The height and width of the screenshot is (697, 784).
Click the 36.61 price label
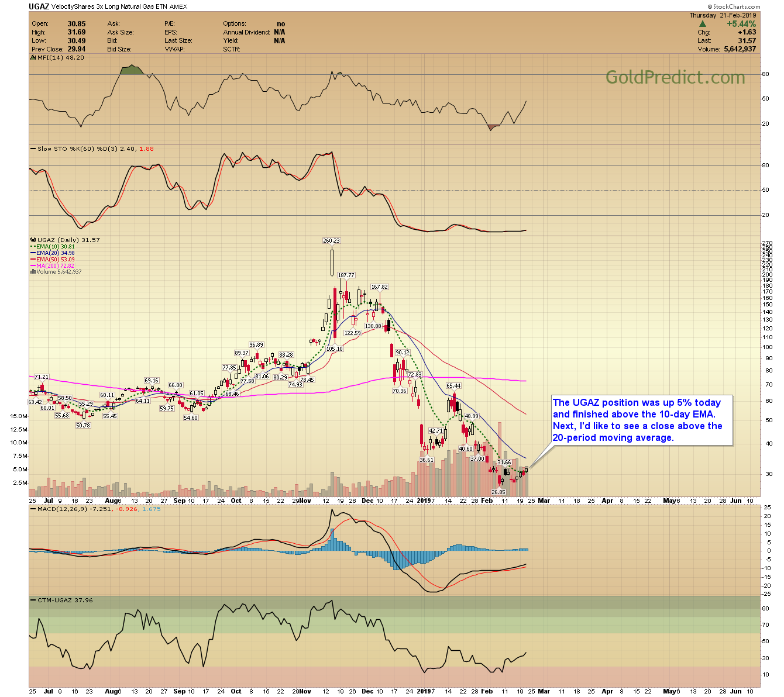pyautogui.click(x=427, y=460)
